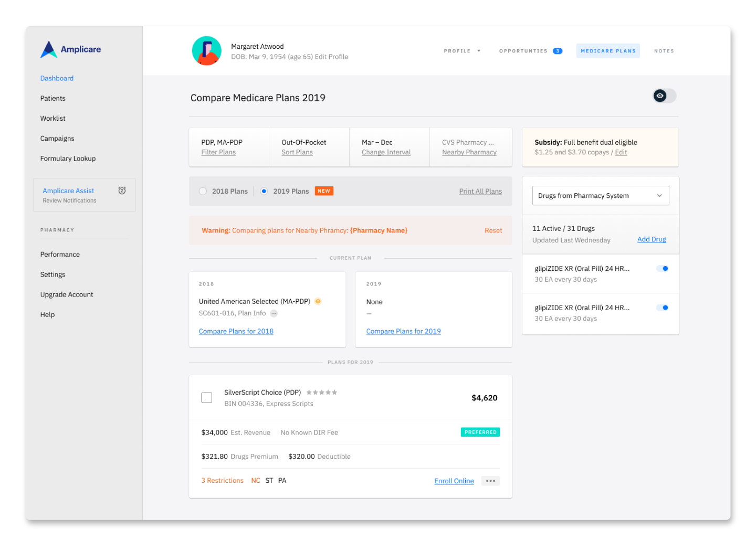Click the 3 Restrictions link
The image size is (756, 550).
pyautogui.click(x=223, y=481)
